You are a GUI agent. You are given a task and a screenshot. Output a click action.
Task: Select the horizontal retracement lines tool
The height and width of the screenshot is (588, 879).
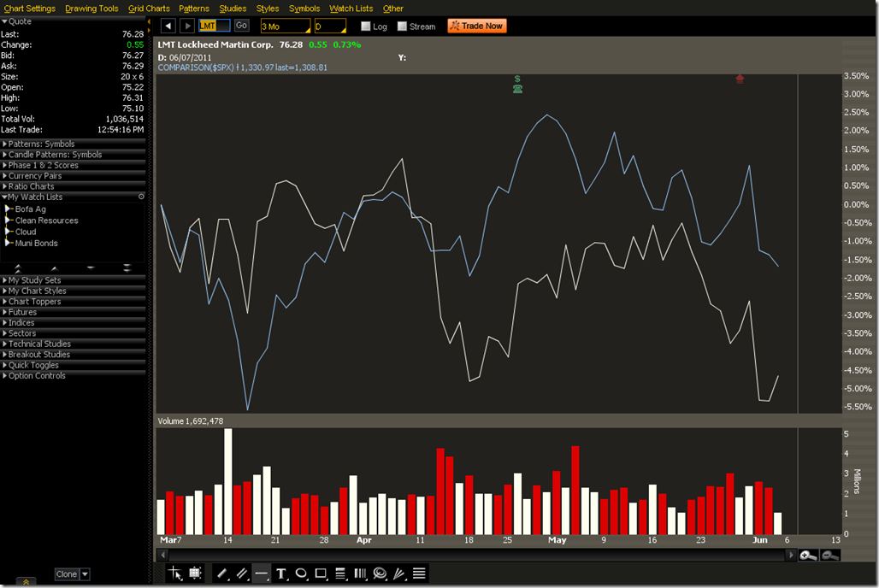(340, 573)
